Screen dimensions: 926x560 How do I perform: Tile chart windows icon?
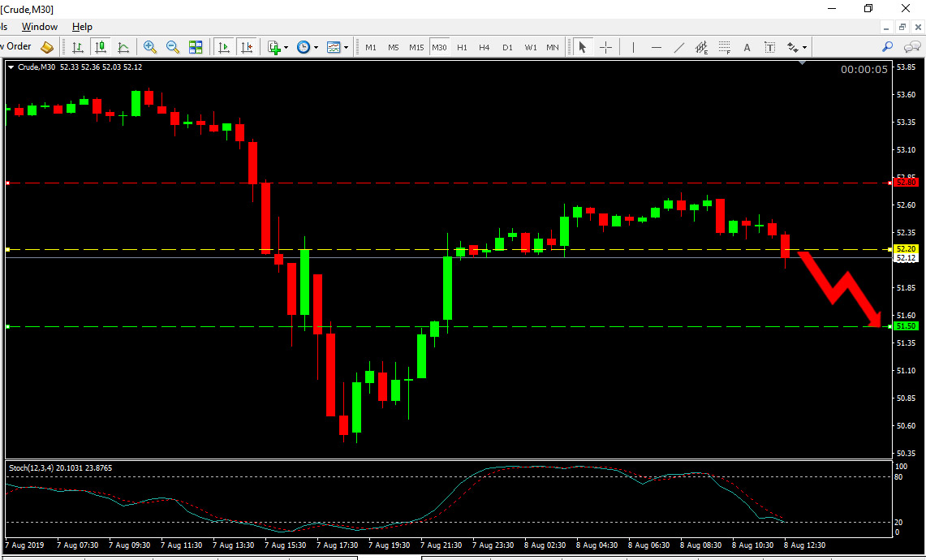[196, 47]
